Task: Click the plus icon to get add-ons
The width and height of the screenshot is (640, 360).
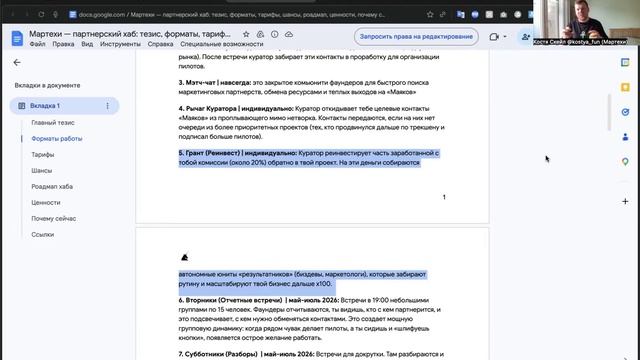Action: (625, 201)
